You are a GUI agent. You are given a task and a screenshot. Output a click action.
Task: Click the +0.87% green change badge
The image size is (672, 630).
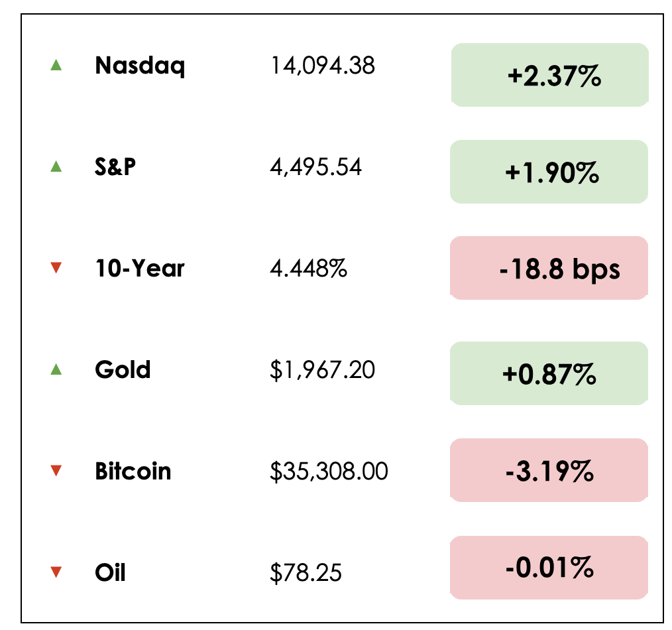[549, 373]
